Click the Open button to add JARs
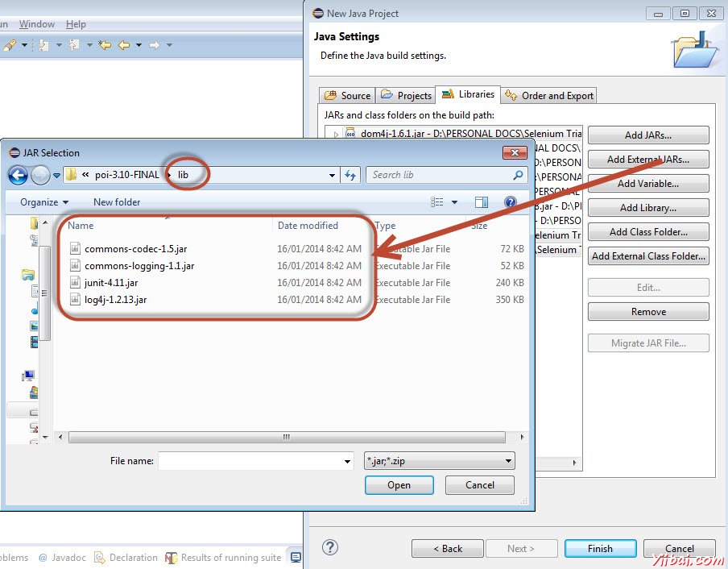This screenshot has width=728, height=569. coord(399,484)
